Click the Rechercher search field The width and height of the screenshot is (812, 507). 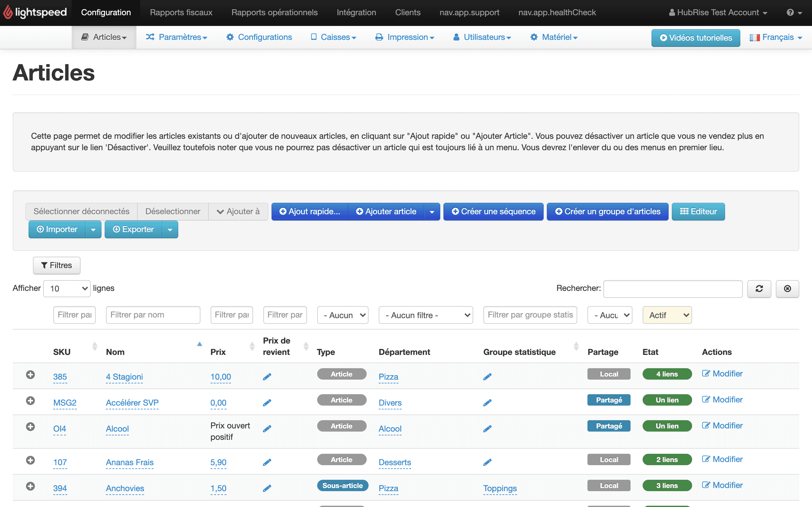(672, 288)
